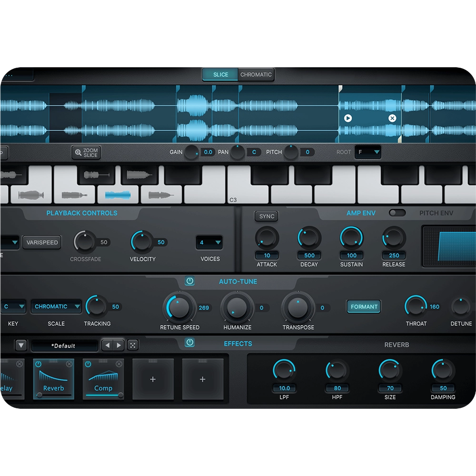Image resolution: width=476 pixels, height=476 pixels.
Task: Open the Voices dropdown set to 4
Action: 209,242
